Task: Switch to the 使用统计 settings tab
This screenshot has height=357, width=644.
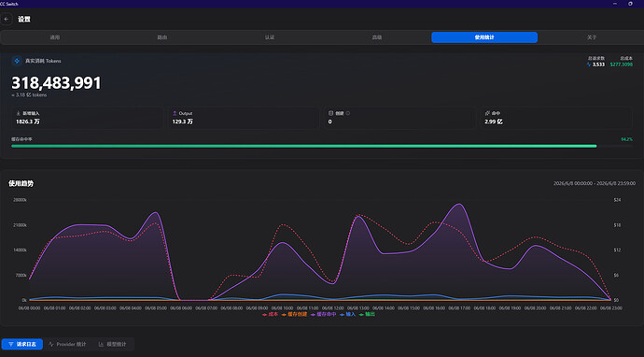Action: 484,37
